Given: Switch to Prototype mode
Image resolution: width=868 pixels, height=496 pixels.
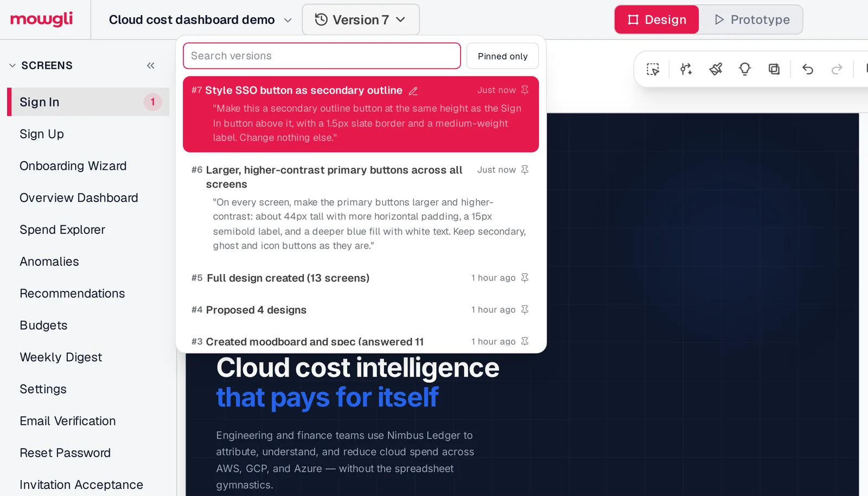Looking at the screenshot, I should (751, 20).
